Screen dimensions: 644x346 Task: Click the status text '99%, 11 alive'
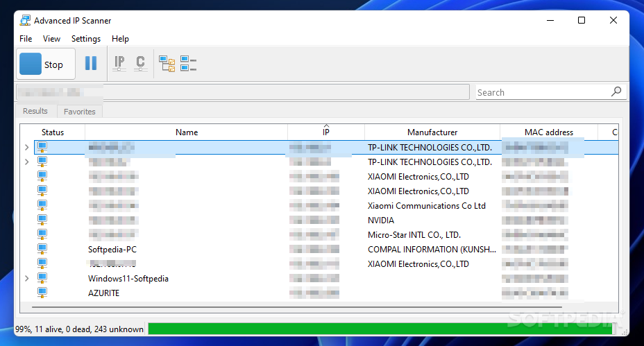pyautogui.click(x=79, y=329)
